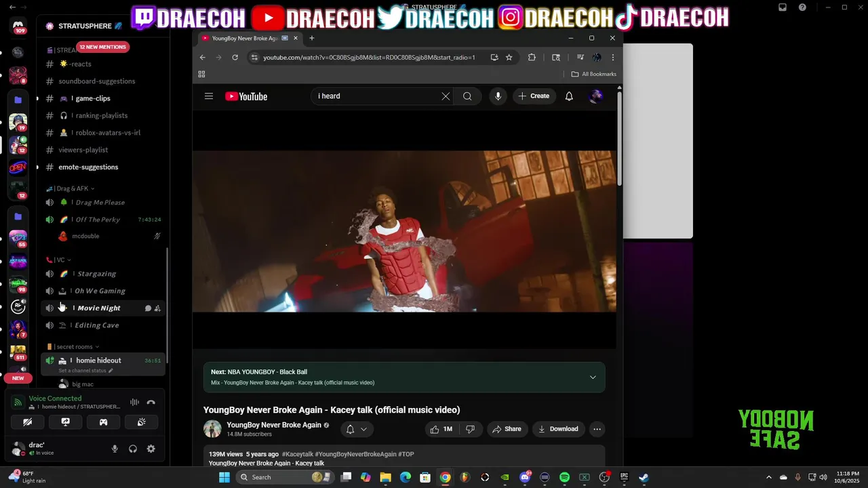This screenshot has height=488, width=868.
Task: Turn on camera in Discord voice panel
Action: pos(27,422)
